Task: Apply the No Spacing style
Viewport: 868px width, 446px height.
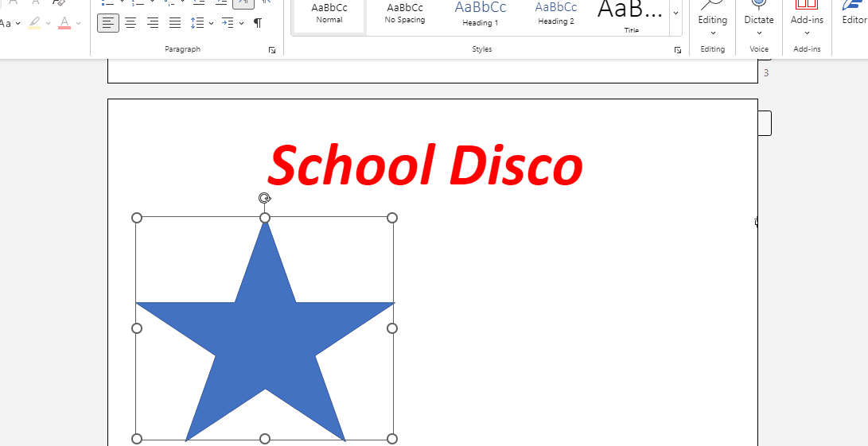Action: (x=405, y=14)
